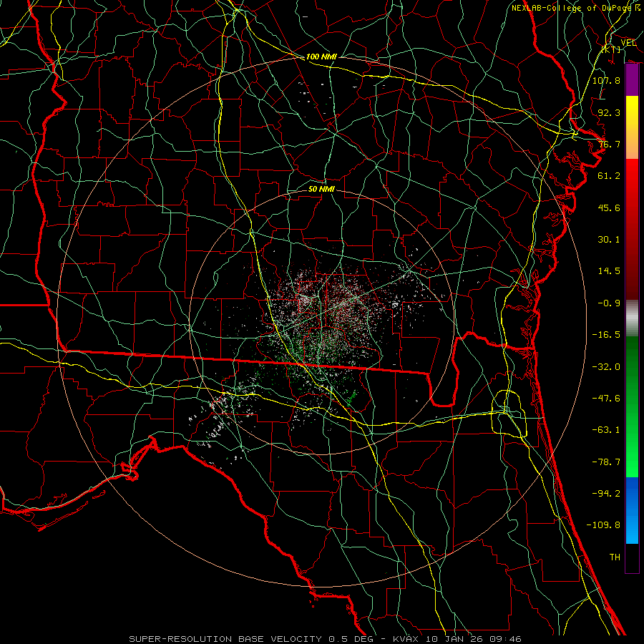Click the 100 NMI range ring label
The width and height of the screenshot is (644, 644).
[x=321, y=57]
